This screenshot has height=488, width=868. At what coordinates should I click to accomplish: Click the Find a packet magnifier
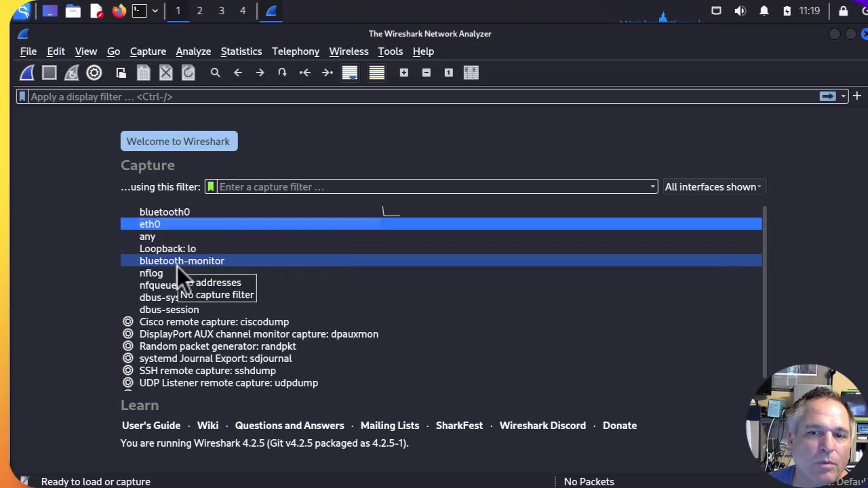(x=215, y=73)
